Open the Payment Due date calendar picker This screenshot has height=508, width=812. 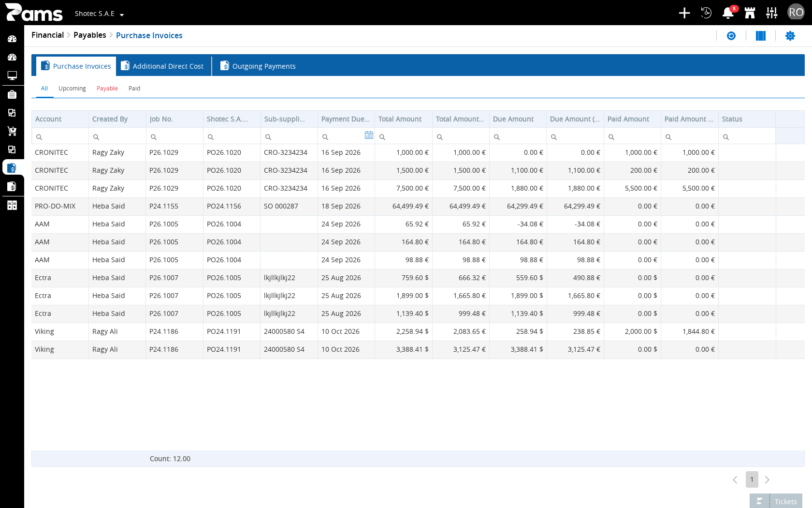click(x=369, y=135)
